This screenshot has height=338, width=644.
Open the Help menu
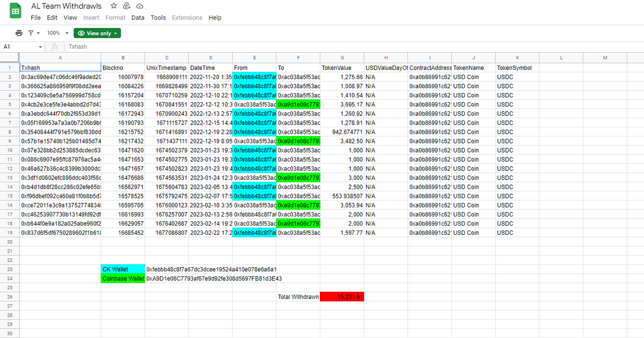click(x=215, y=18)
